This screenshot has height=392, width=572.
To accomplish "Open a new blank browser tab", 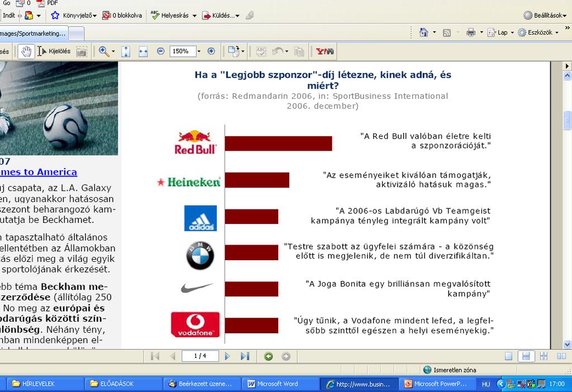I will tap(76, 34).
